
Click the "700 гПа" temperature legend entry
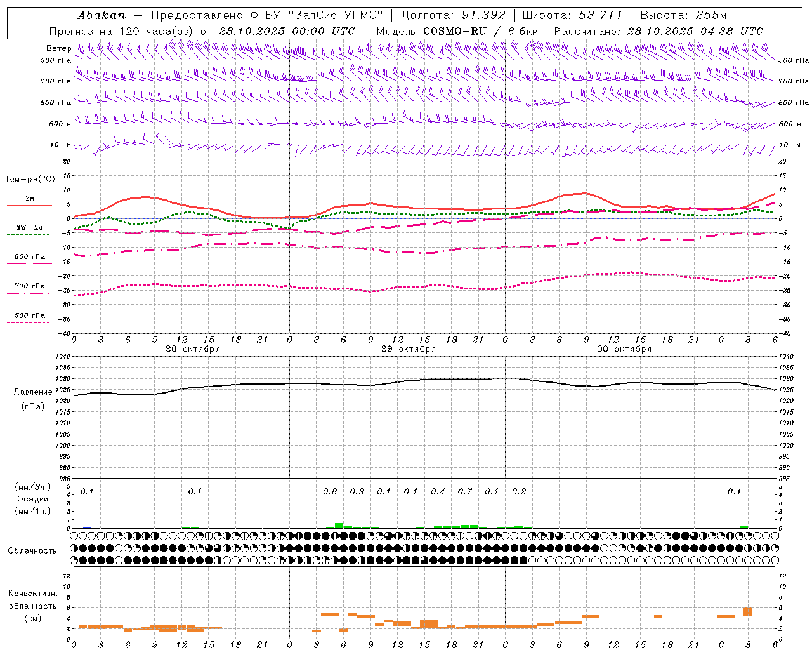point(30,286)
